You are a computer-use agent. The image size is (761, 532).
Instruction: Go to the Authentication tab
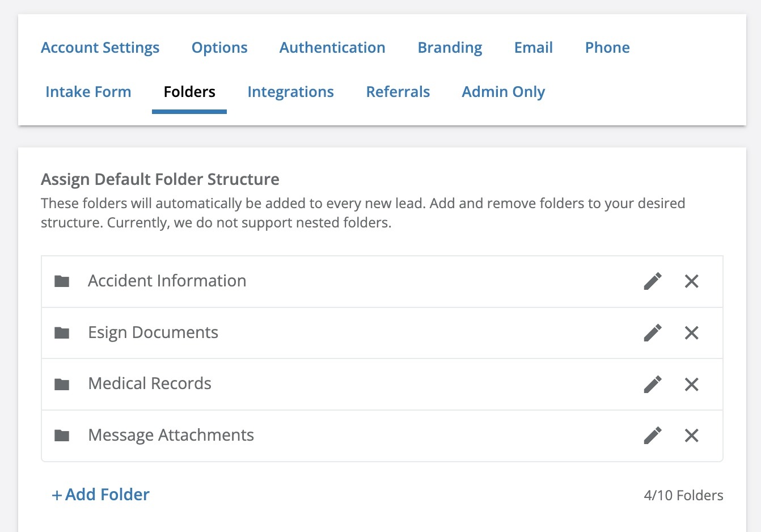point(332,48)
